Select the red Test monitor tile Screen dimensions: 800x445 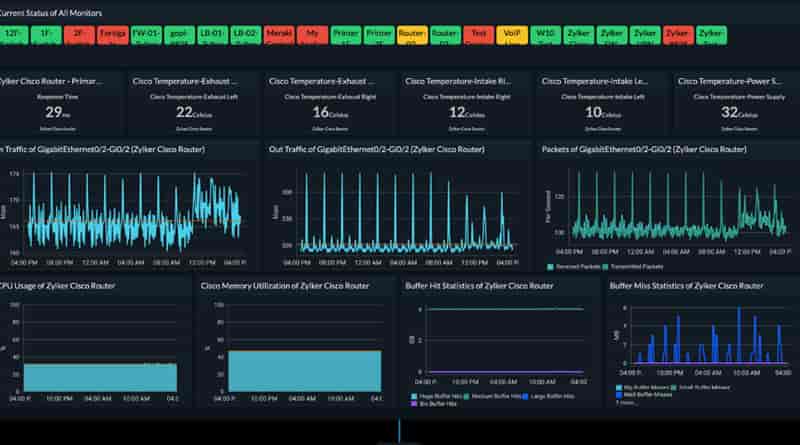click(479, 35)
